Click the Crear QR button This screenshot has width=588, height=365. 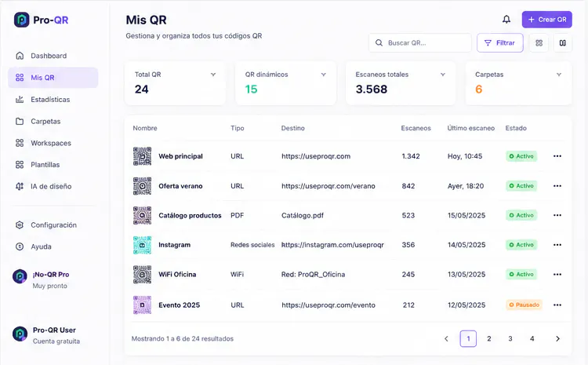[546, 20]
